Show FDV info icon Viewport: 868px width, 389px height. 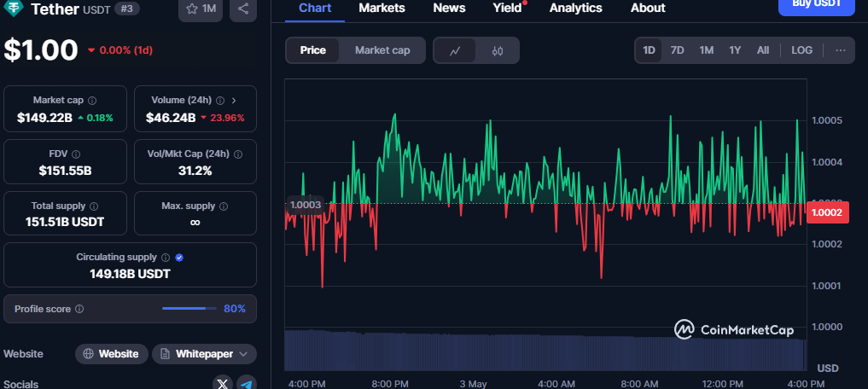(76, 154)
